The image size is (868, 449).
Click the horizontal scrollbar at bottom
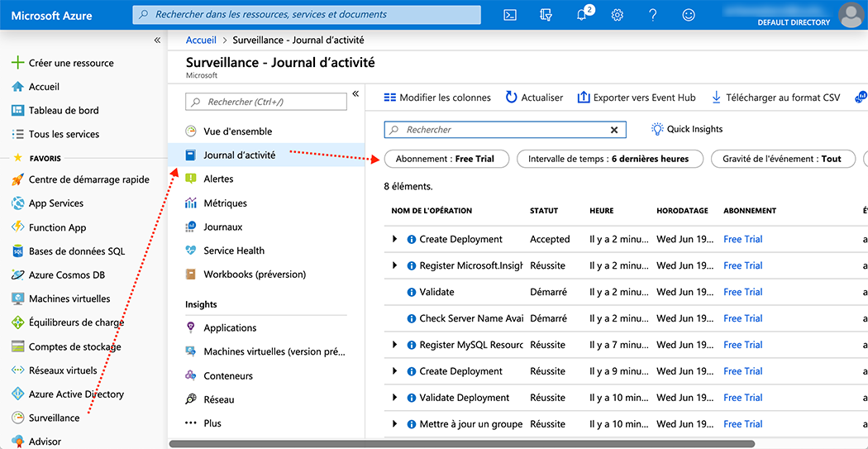coord(461,443)
